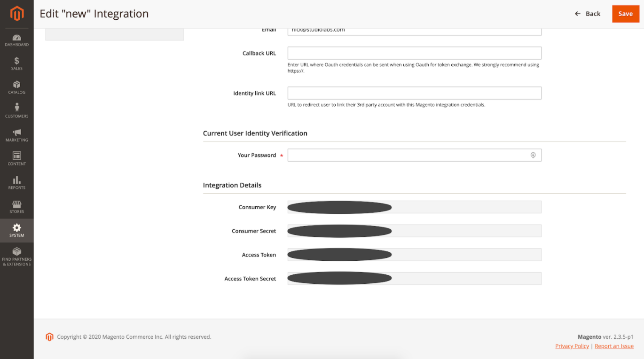Viewport: 644px width, 359px height.
Task: Click the Current User Identity Verification heading
Action: 255,133
